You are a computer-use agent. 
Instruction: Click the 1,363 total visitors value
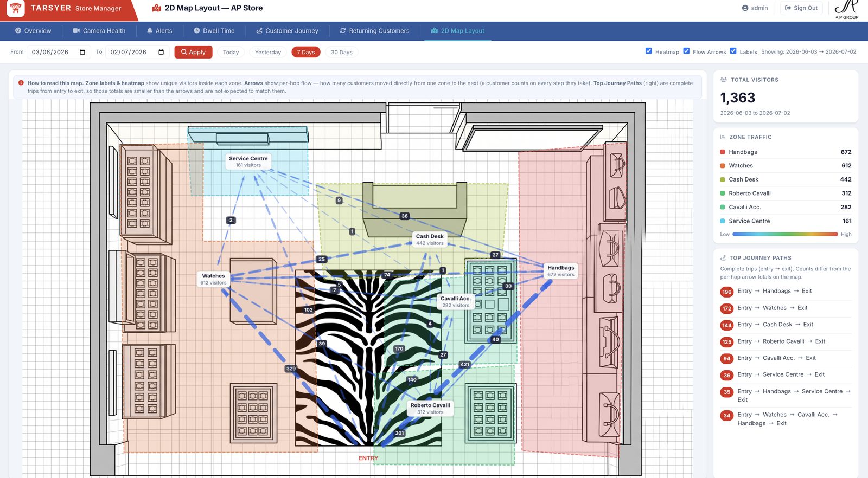pos(738,98)
